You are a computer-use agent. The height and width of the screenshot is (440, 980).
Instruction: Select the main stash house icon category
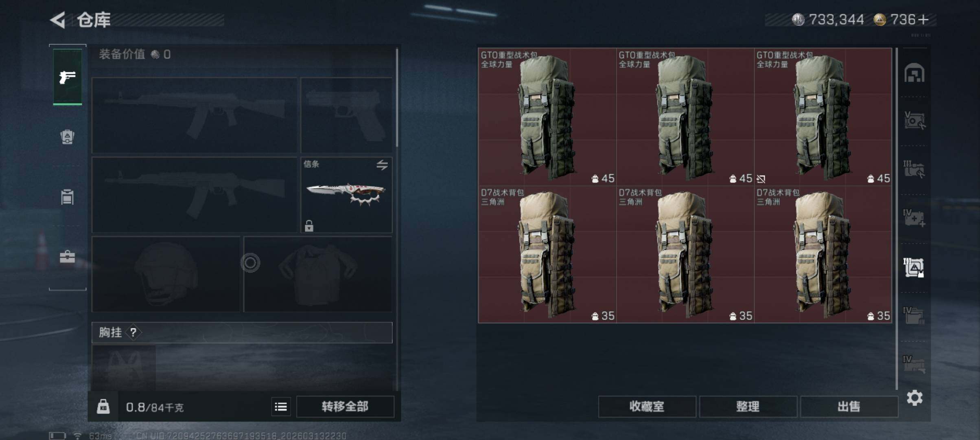pos(914,73)
